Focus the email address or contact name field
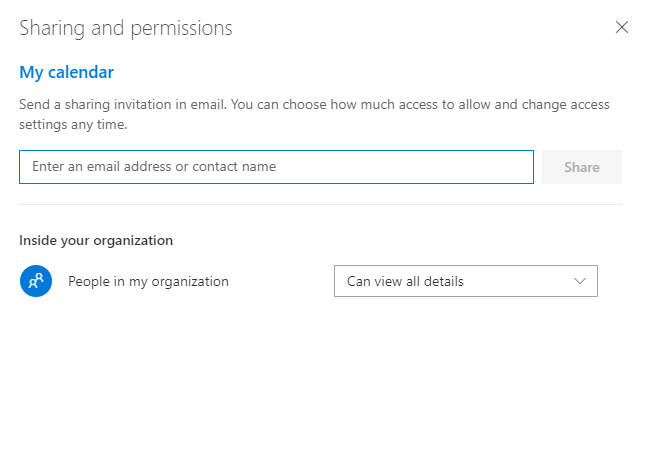 [276, 167]
